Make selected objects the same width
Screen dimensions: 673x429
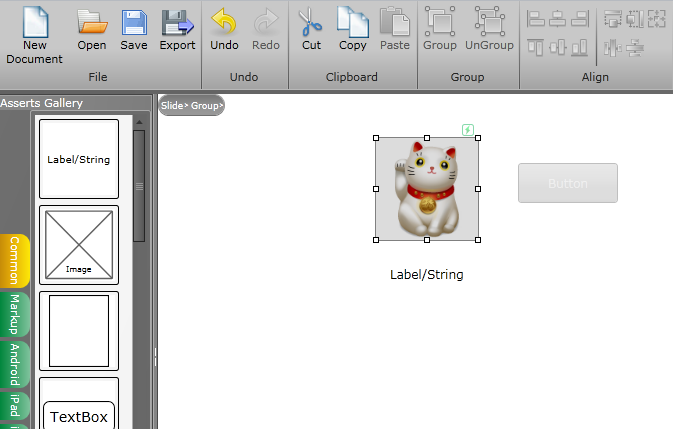[x=612, y=18]
